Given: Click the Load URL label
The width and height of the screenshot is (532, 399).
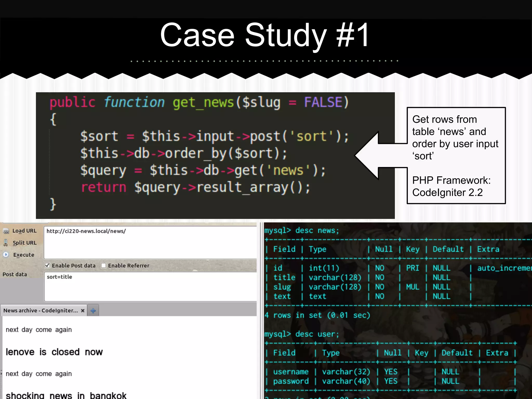Looking at the screenshot, I should 24,231.
